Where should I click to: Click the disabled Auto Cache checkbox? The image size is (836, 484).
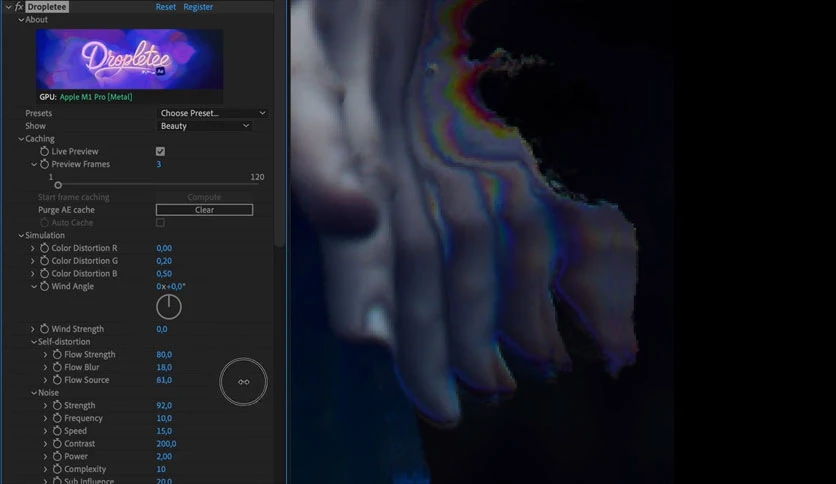160,223
